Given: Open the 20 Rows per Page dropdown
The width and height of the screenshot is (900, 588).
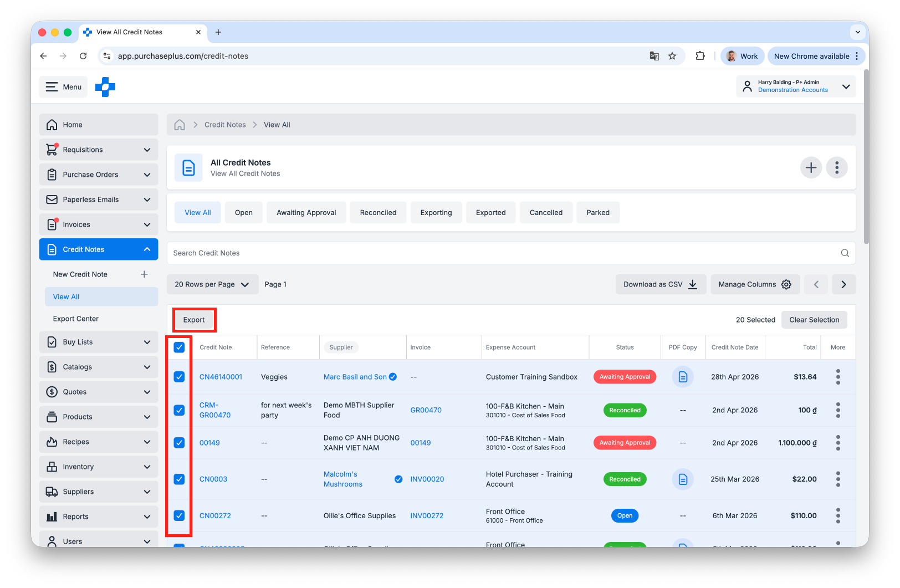Looking at the screenshot, I should [x=212, y=284].
